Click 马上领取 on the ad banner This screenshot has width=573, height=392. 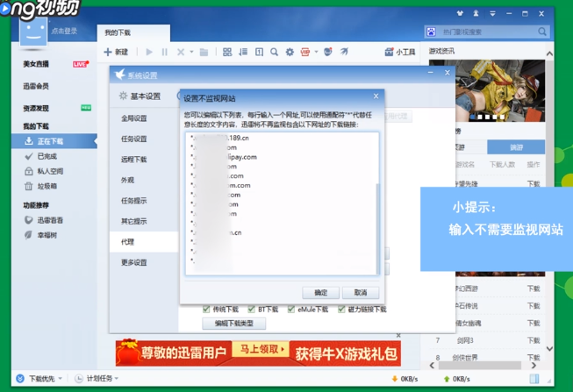tap(261, 349)
